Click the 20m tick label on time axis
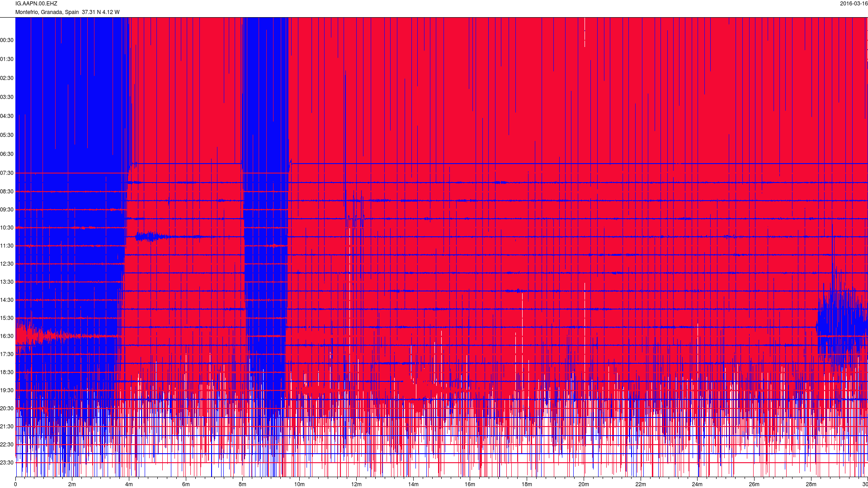Viewport: 868px width, 488px height. coord(584,484)
